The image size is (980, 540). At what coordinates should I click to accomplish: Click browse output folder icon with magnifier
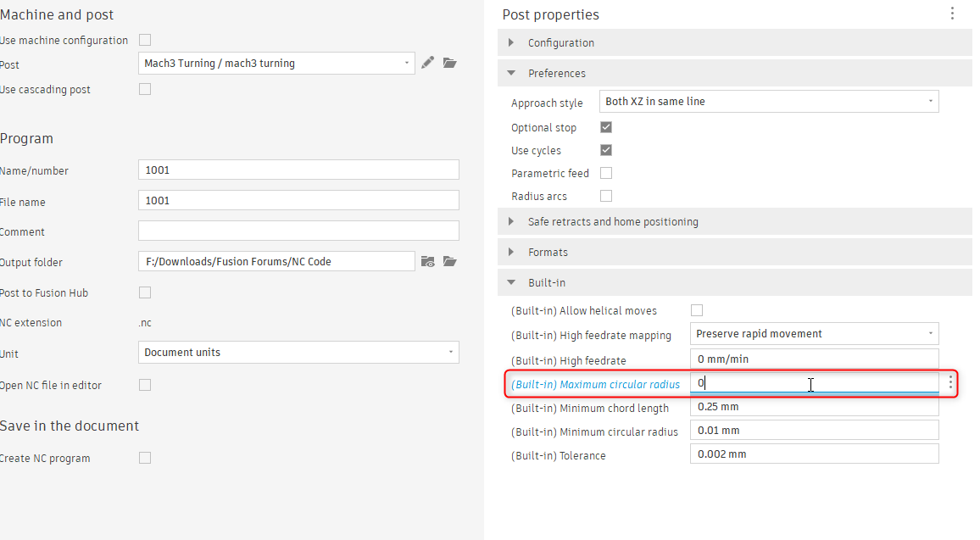tap(427, 261)
